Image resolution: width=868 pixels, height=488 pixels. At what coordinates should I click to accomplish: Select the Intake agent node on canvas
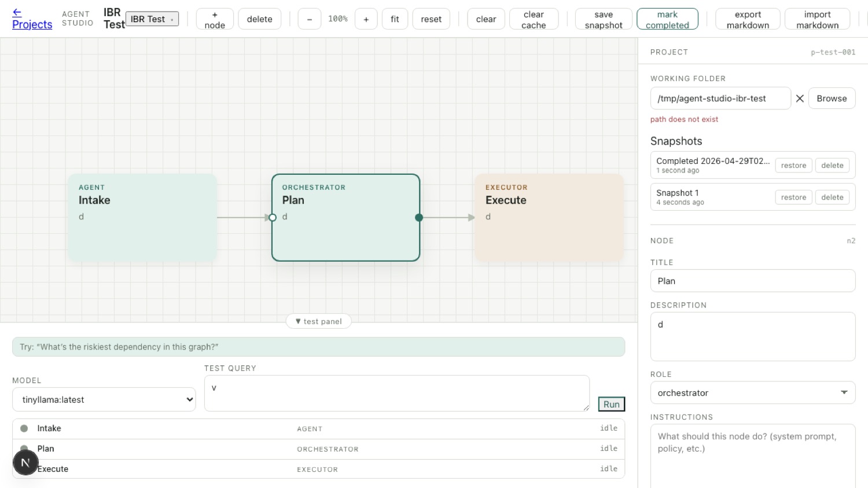[142, 218]
